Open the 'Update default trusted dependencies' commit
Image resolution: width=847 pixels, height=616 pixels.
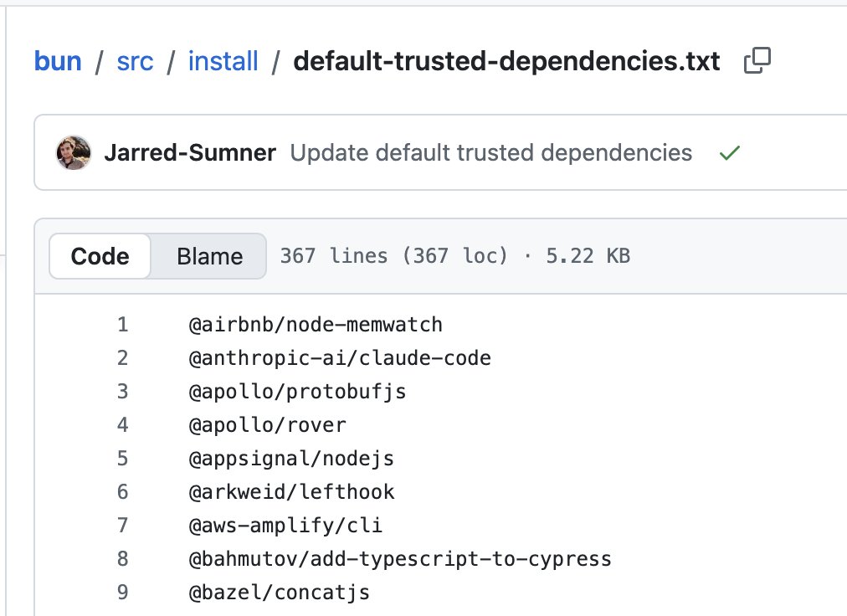(491, 153)
